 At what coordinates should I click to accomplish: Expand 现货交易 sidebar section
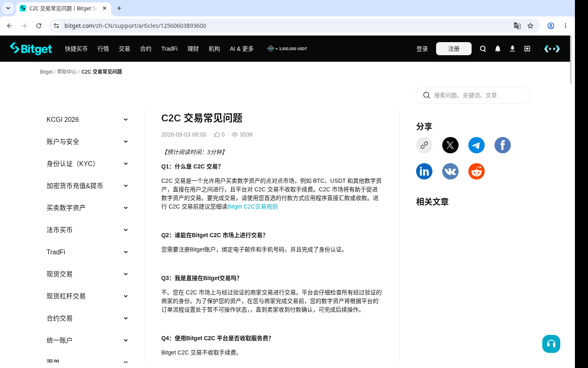[87, 274]
